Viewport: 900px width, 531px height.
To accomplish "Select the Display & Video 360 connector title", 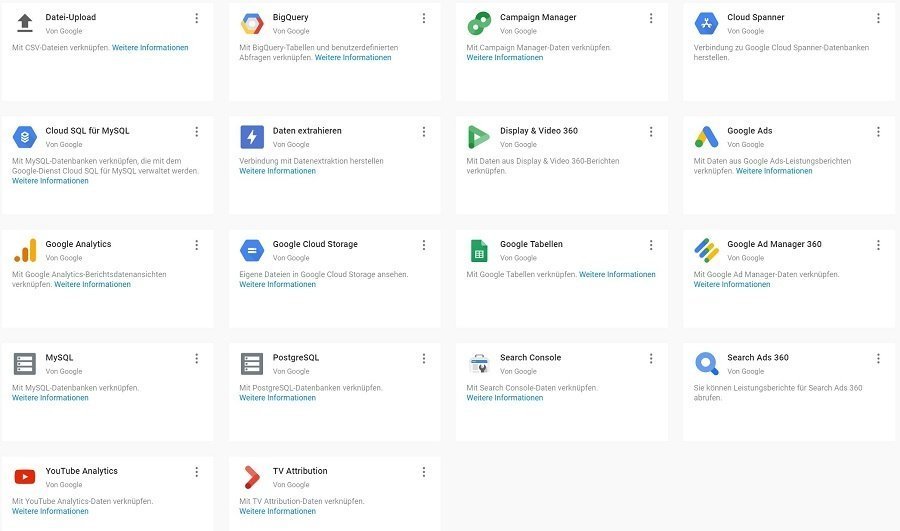I will (538, 131).
